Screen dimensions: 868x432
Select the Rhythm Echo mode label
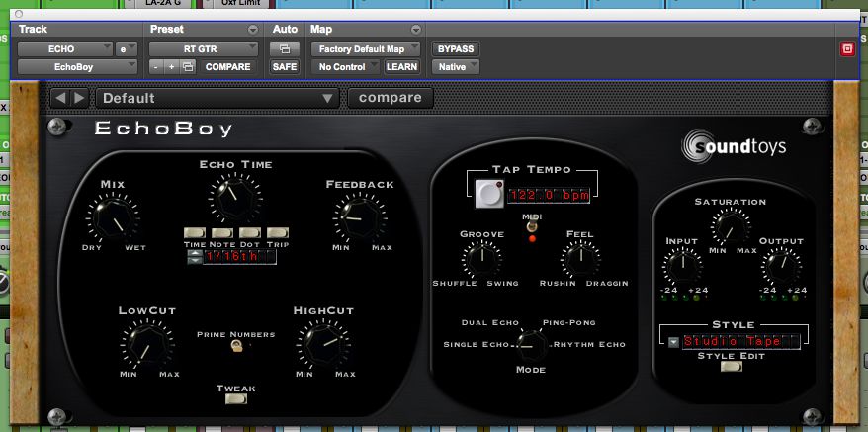click(x=589, y=344)
